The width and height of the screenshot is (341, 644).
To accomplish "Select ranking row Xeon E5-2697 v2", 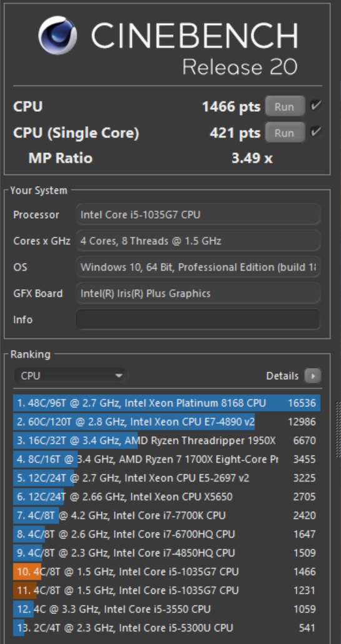I will point(167,478).
